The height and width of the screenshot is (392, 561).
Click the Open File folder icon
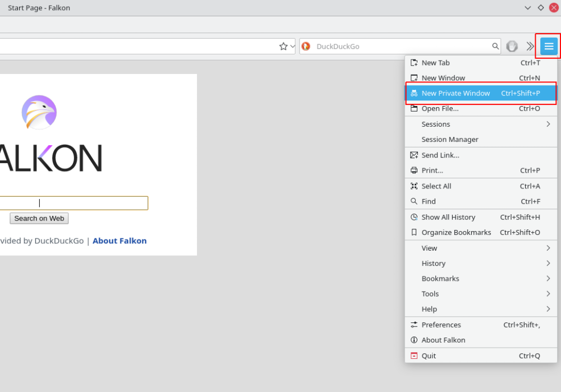414,108
